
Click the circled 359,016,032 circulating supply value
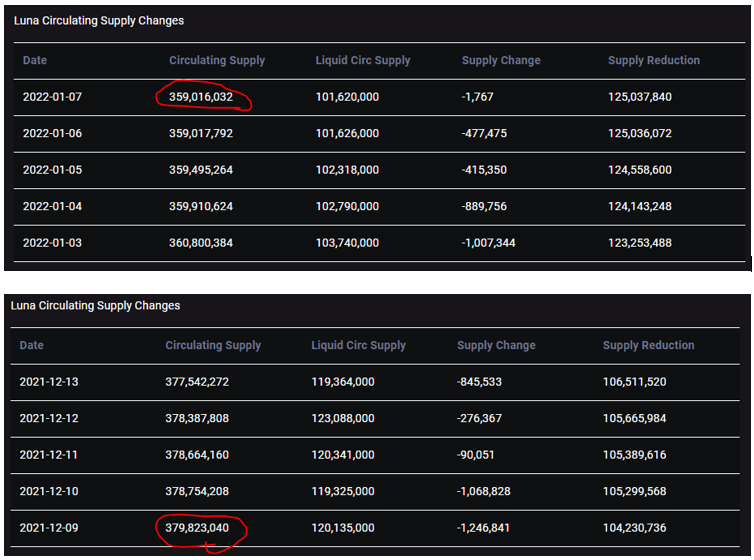pyautogui.click(x=201, y=97)
